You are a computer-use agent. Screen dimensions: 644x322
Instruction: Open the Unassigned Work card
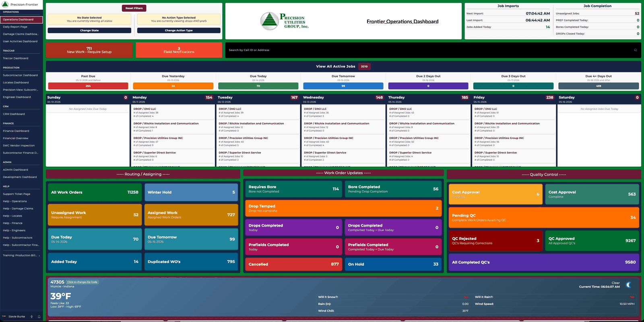(x=95, y=215)
